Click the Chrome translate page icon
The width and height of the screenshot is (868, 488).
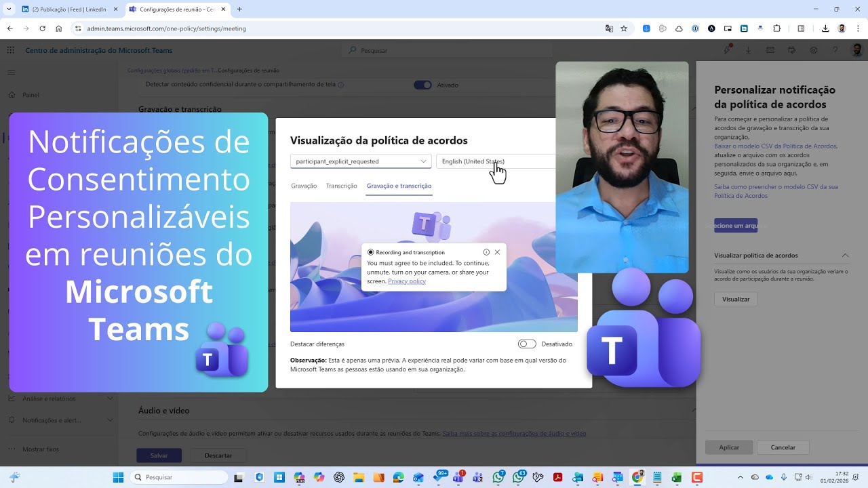tap(609, 28)
